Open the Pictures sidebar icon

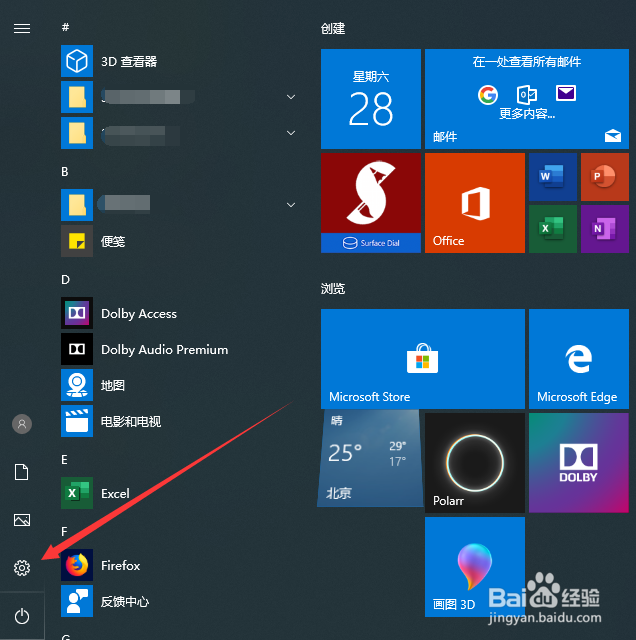(22, 520)
